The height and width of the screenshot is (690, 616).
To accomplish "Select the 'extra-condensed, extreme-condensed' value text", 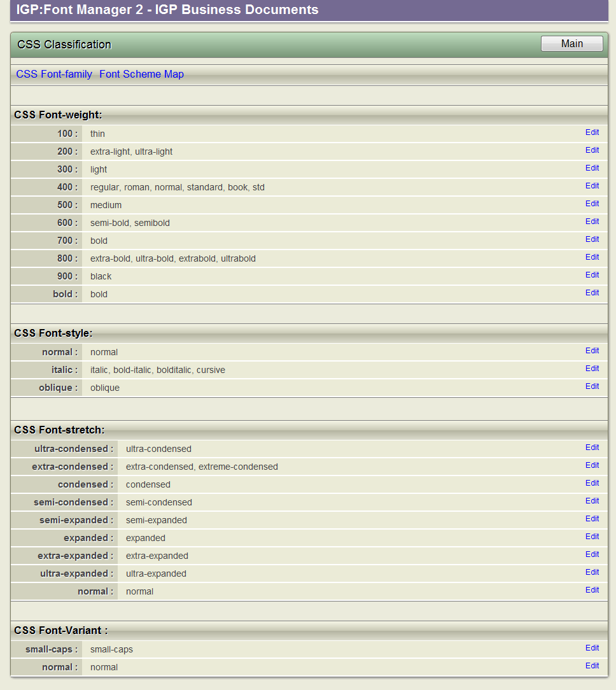I will 202,467.
